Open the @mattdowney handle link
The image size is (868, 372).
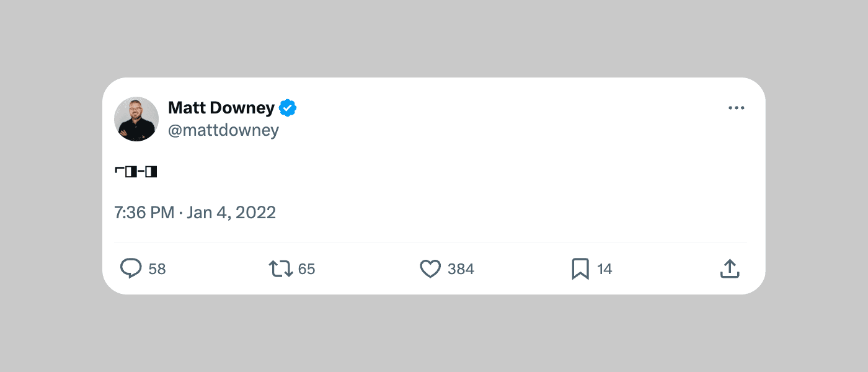(223, 130)
